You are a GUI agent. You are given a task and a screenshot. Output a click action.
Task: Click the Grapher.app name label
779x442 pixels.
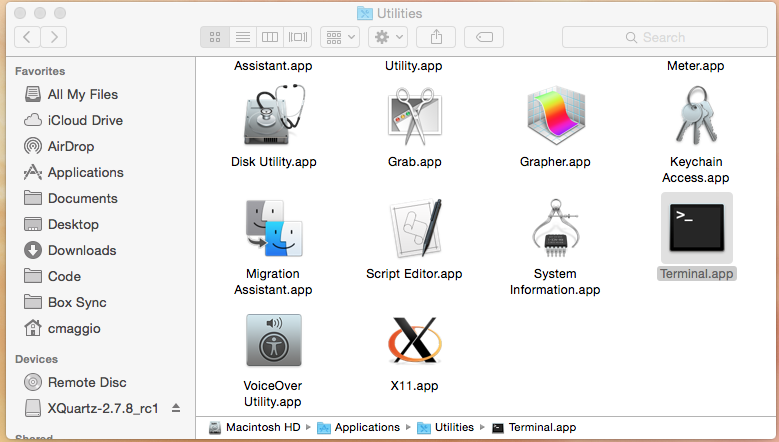coord(555,162)
